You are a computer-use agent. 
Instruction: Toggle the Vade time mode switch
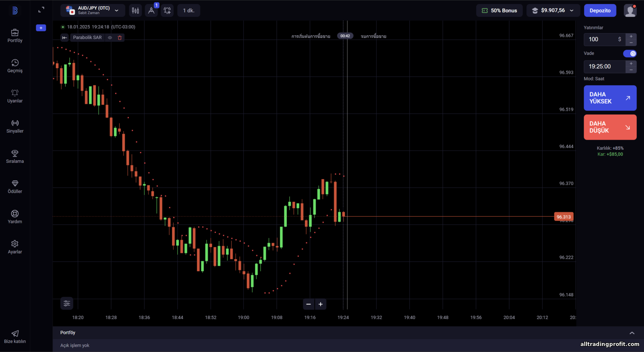pos(630,54)
